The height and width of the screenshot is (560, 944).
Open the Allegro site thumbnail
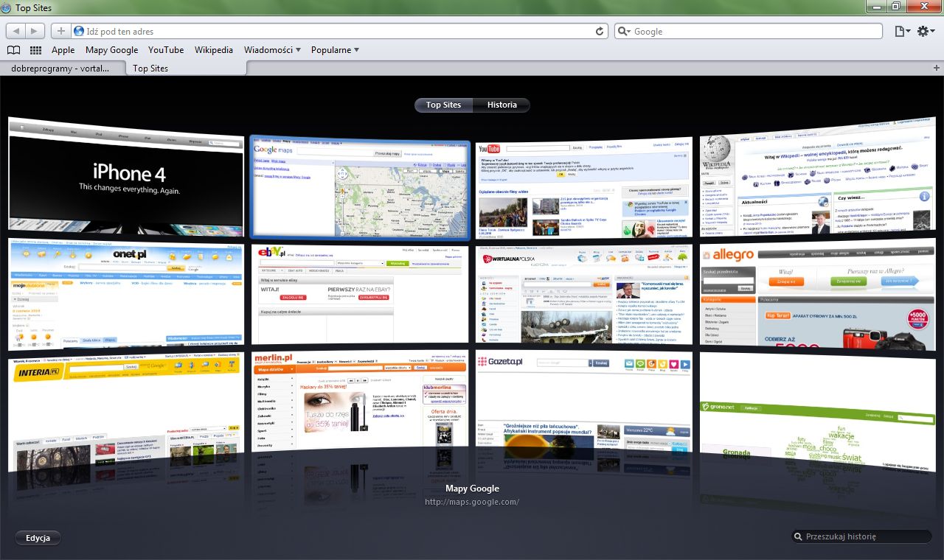click(x=817, y=294)
